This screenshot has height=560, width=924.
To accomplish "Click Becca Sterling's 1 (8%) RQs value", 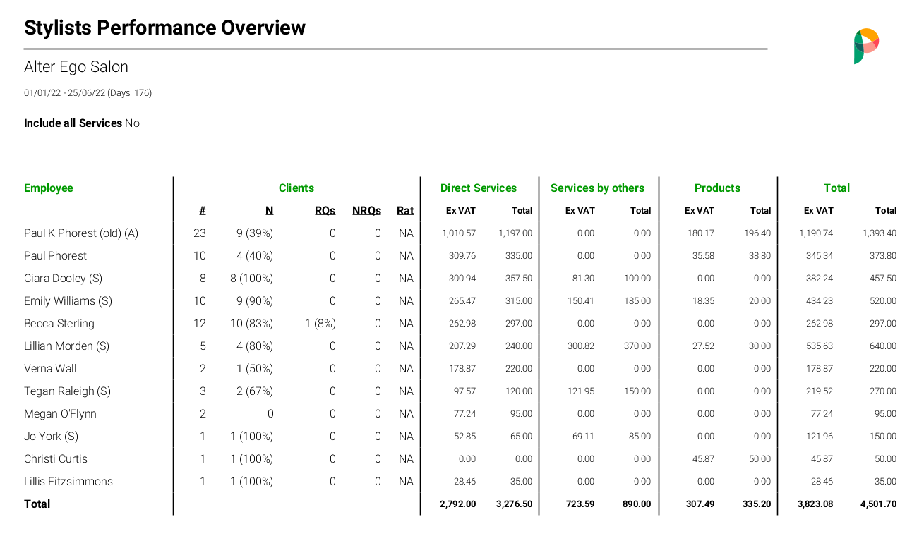I will 320,324.
